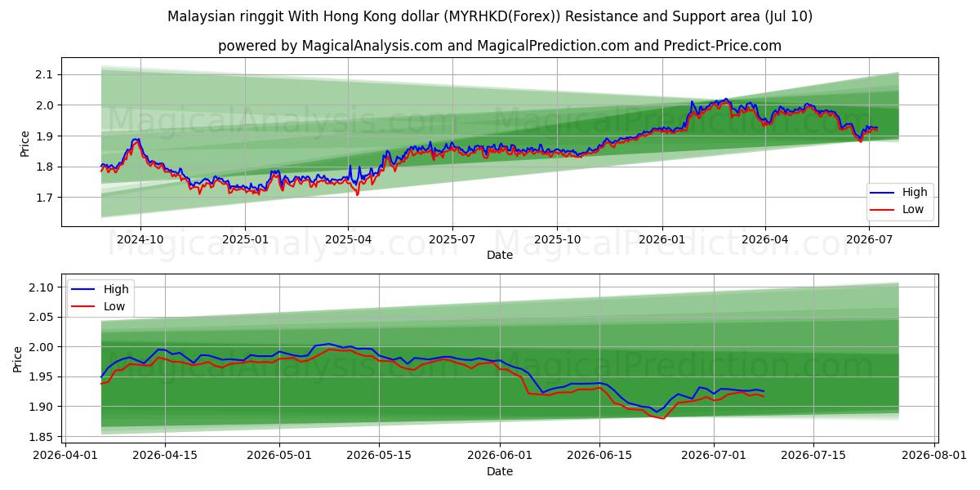
Task: Click the '2.0' y-axis tick in top chart
Action: (47, 105)
